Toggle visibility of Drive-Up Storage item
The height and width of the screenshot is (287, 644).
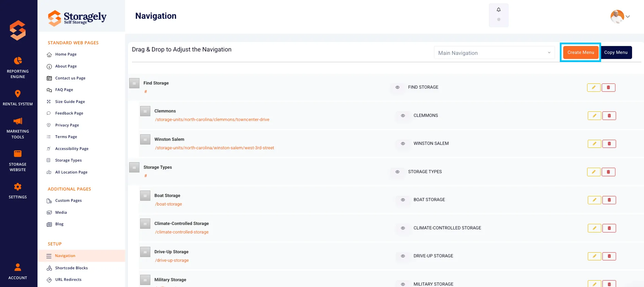coord(403,256)
